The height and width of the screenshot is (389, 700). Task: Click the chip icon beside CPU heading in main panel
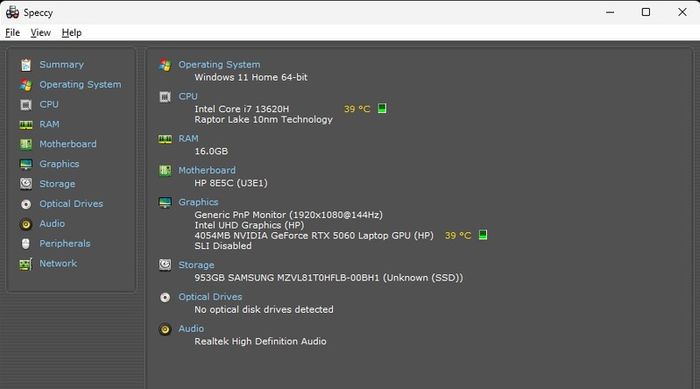coord(165,97)
